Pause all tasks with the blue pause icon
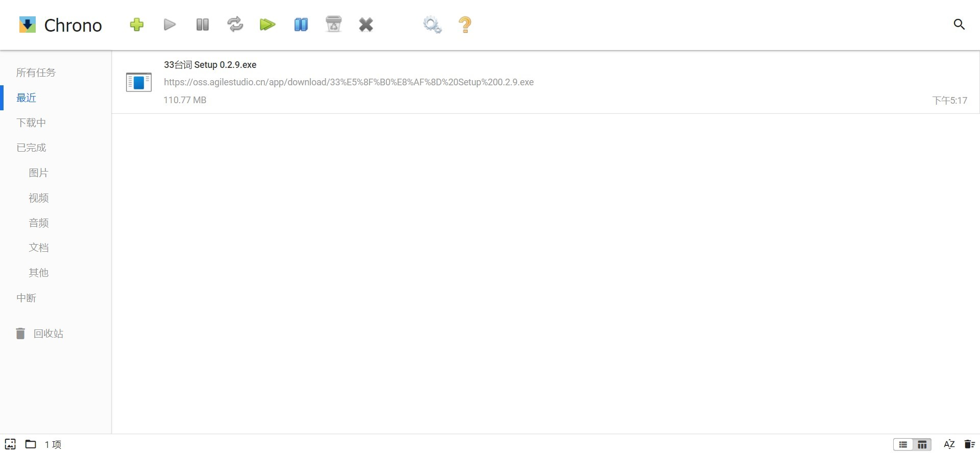Viewport: 980px width, 453px height. tap(301, 25)
